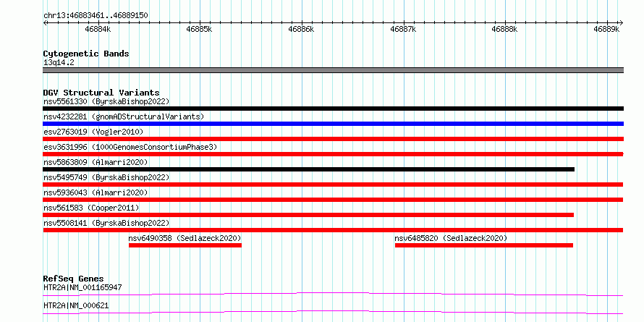
Task: Click the red bar of nsv5495749
Action: [x=333, y=185]
